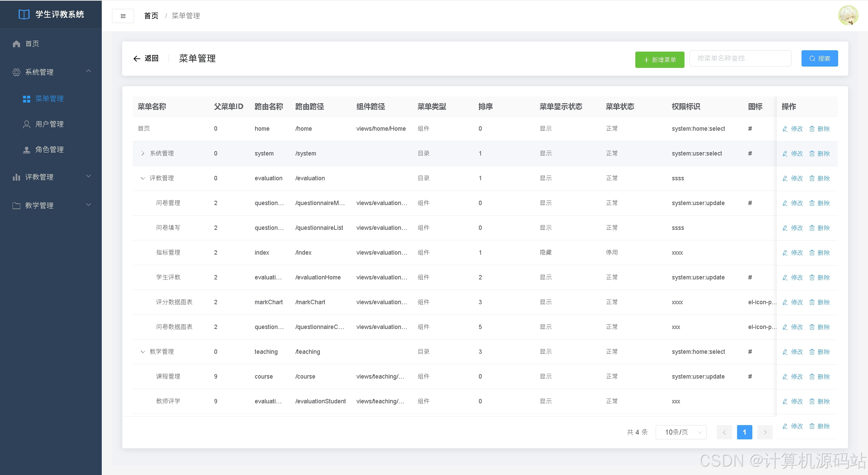
Task: Go to previous page in pagination
Action: (724, 432)
